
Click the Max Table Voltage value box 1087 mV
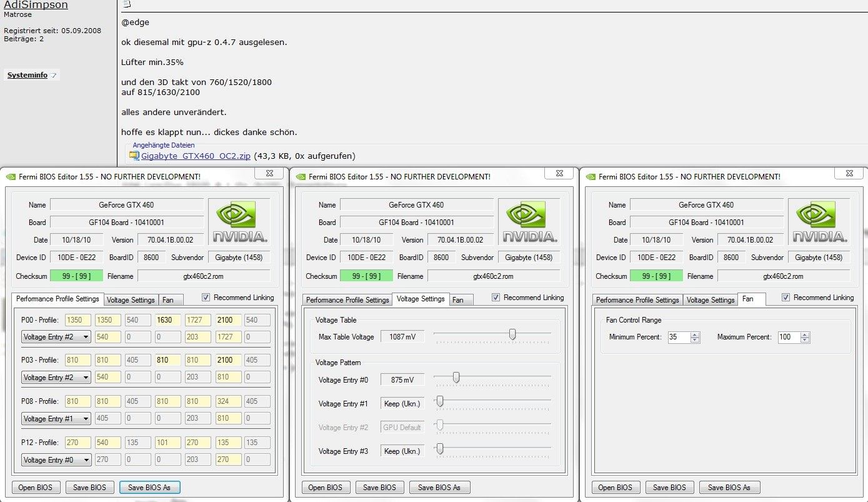[402, 337]
